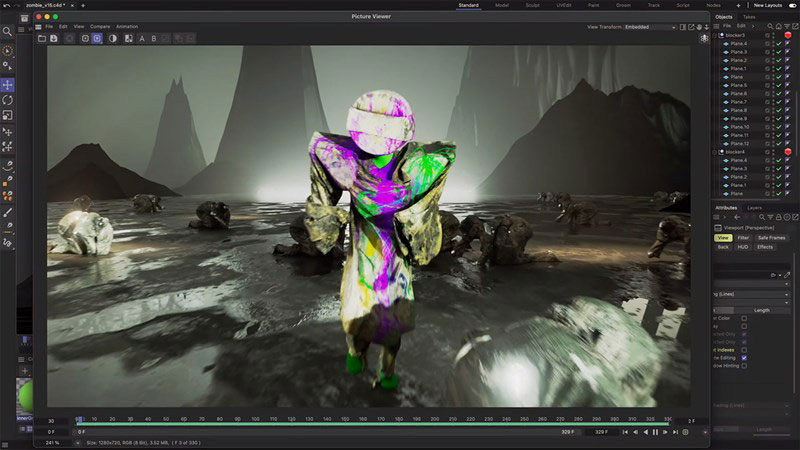Image resolution: width=800 pixels, height=450 pixels.
Task: Click the HUD button in Attributes
Action: 743,247
